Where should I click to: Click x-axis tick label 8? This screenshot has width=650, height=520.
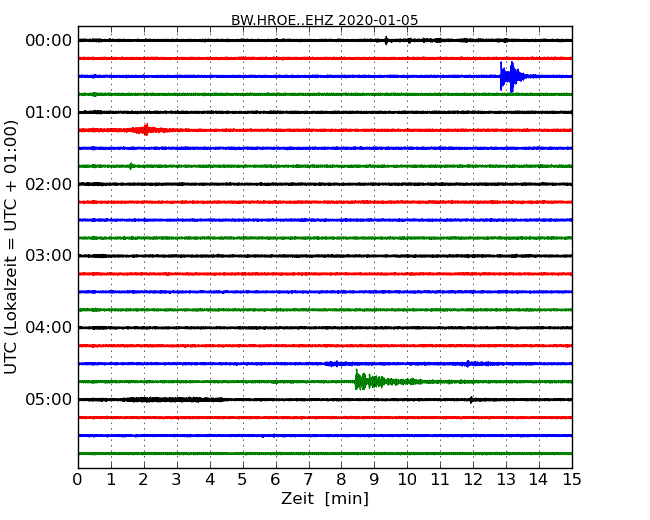(341, 480)
